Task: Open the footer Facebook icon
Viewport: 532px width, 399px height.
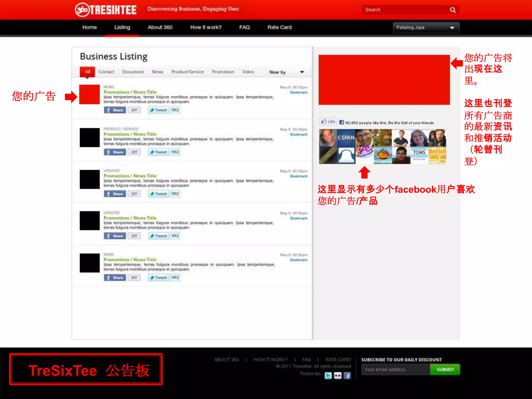Action: (x=347, y=376)
